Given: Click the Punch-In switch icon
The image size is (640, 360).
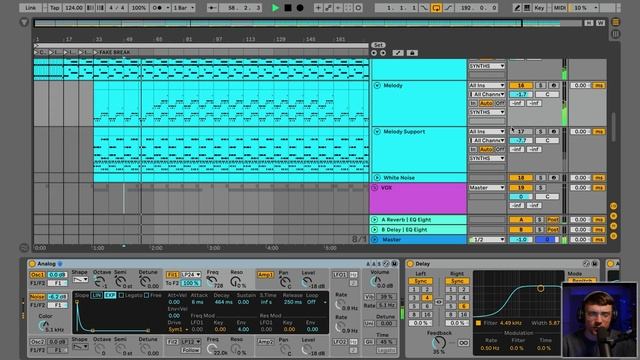Looking at the screenshot, I should 424,8.
